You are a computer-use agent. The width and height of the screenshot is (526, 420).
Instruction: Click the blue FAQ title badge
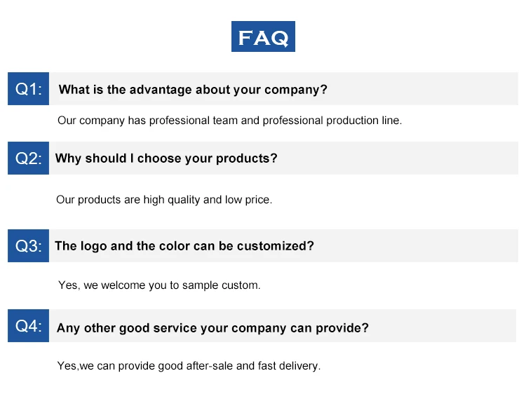coord(263,36)
